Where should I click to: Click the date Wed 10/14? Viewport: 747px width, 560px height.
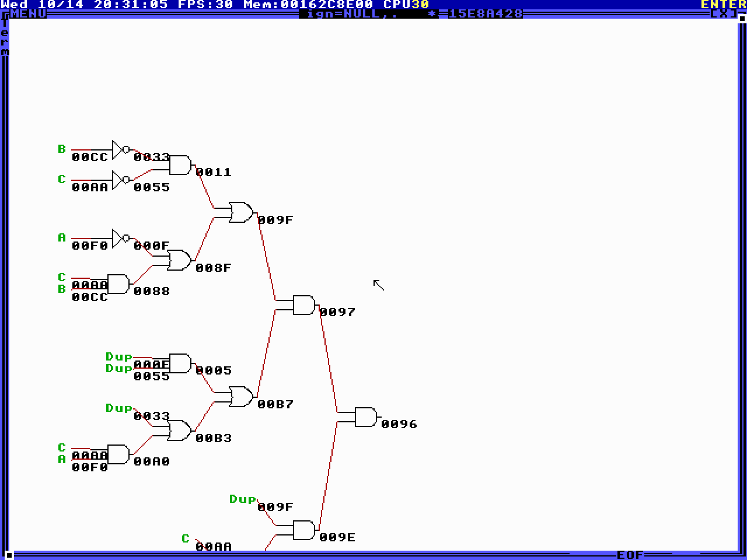tap(42, 4)
